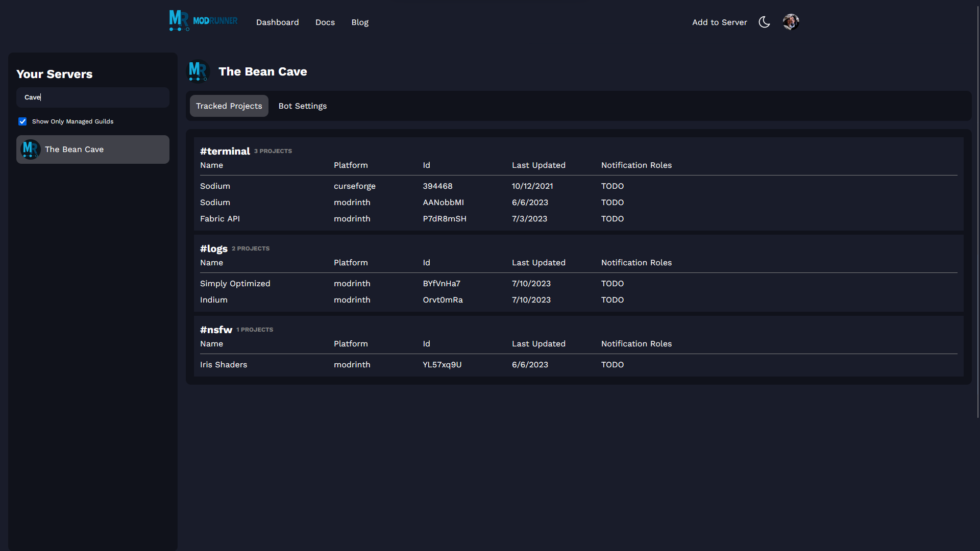The width and height of the screenshot is (980, 551).
Task: Click the ModRunner logo in header
Action: 203,21
